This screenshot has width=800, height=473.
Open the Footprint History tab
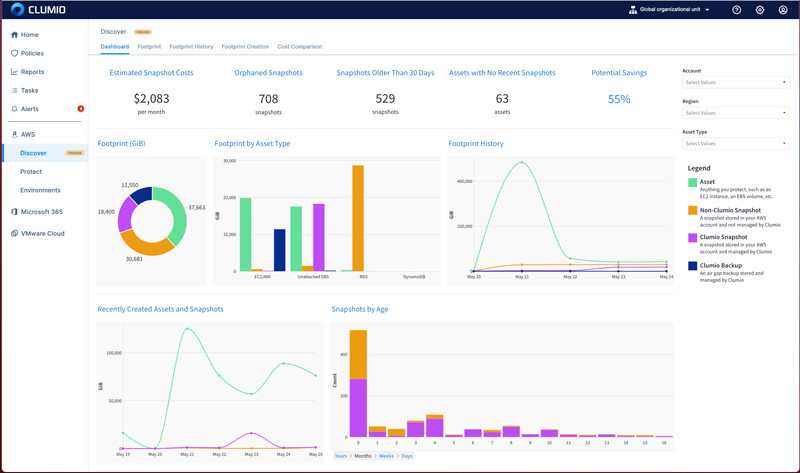click(x=191, y=46)
